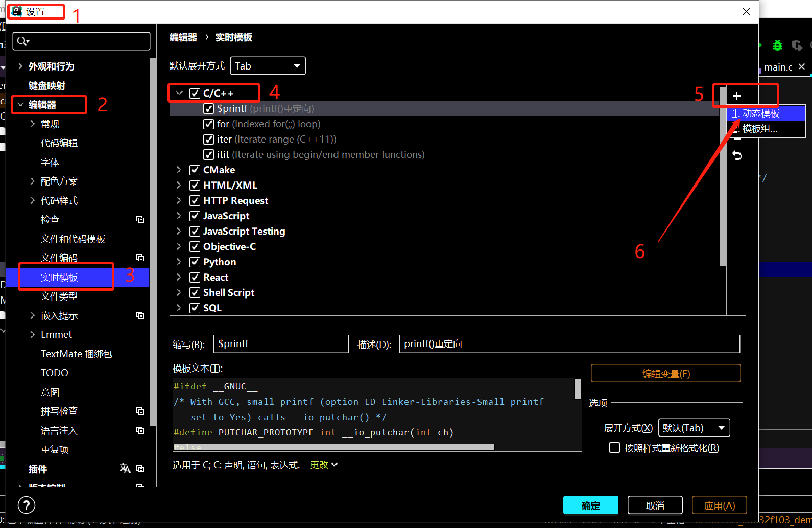The height and width of the screenshot is (528, 812).
Task: Toggle the for (Indexed loop) template checkbox
Action: click(x=208, y=124)
